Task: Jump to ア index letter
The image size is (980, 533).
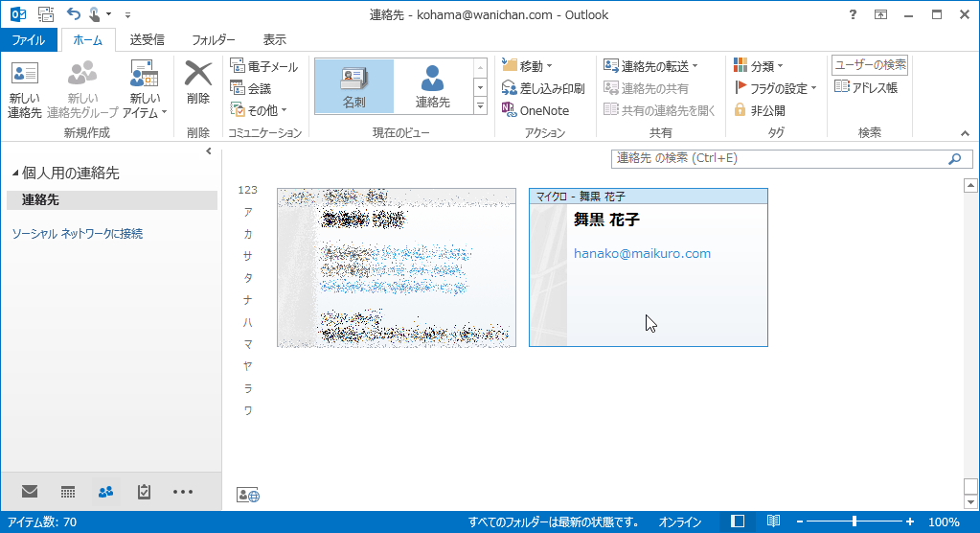Action: pyautogui.click(x=247, y=212)
